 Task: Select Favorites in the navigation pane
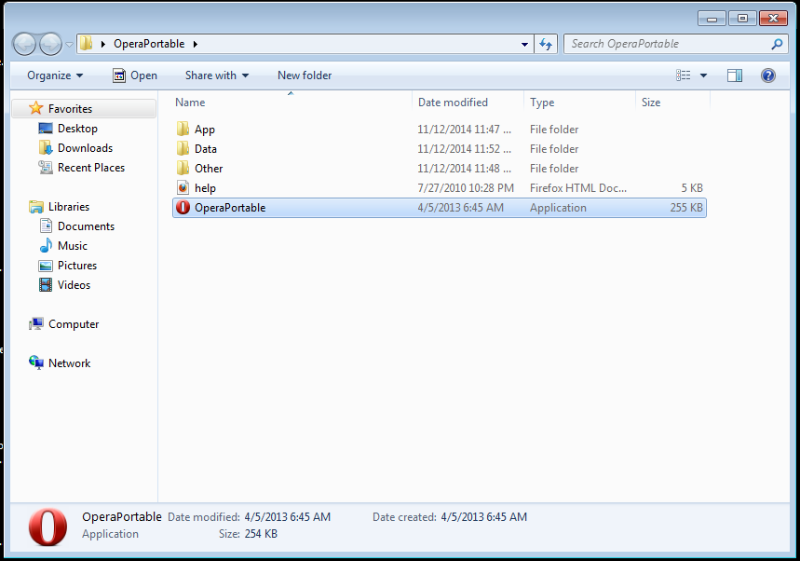pyautogui.click(x=70, y=109)
